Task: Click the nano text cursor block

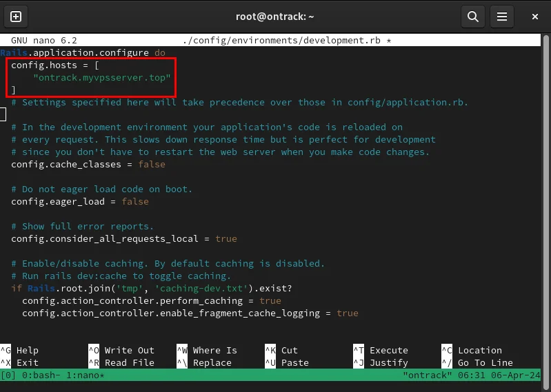Action: 3,115
